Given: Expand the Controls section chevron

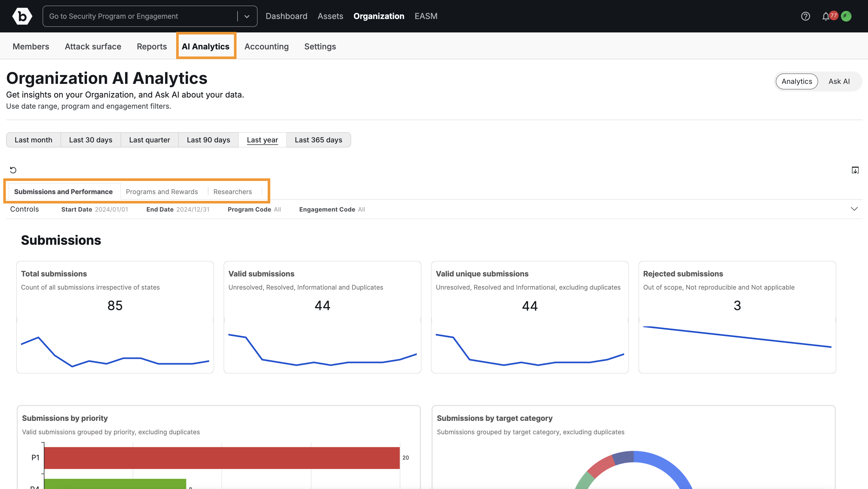Looking at the screenshot, I should [854, 209].
